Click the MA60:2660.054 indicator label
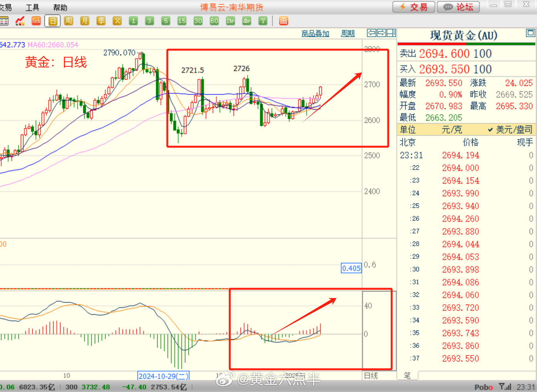This screenshot has height=392, width=537. [53, 45]
